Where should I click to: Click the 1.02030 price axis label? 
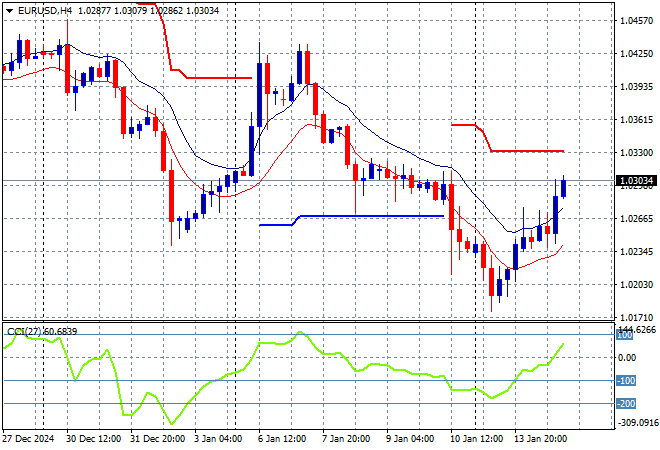pos(636,285)
